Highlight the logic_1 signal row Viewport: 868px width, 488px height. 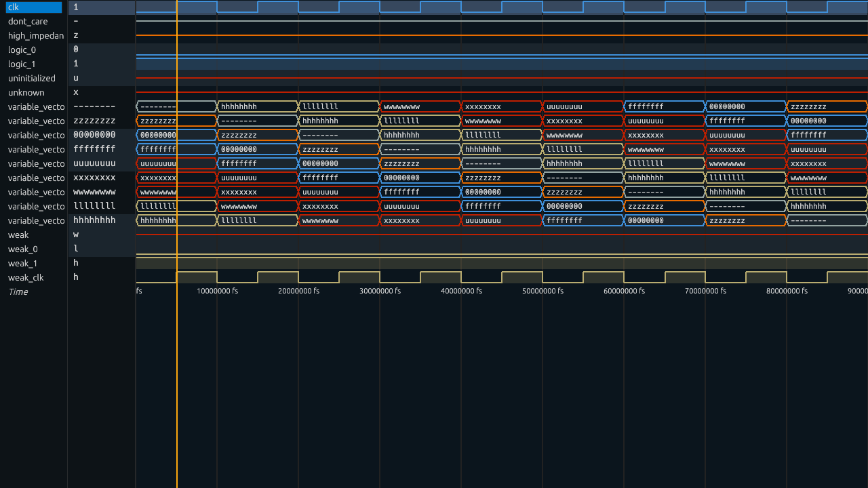22,64
